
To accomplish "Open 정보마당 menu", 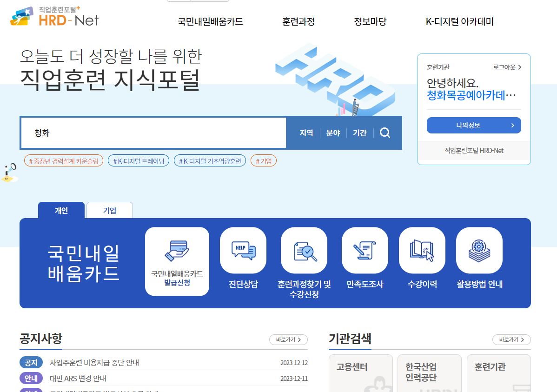I will click(370, 22).
